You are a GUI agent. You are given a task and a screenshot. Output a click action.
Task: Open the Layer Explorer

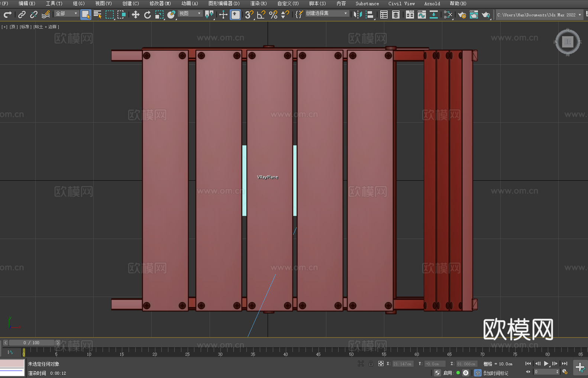(396, 14)
